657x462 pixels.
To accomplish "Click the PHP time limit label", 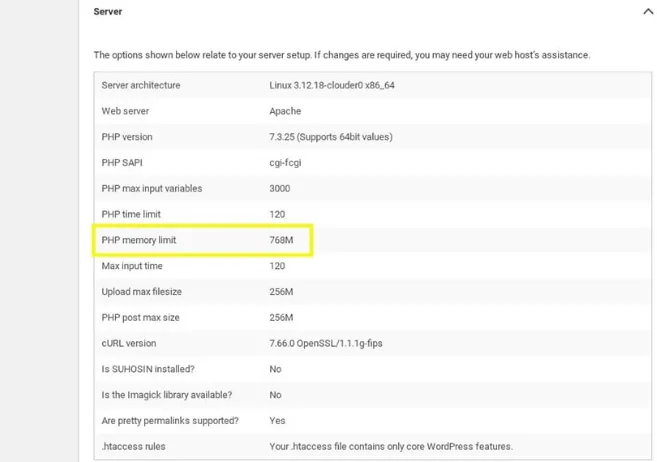I will (x=131, y=214).
